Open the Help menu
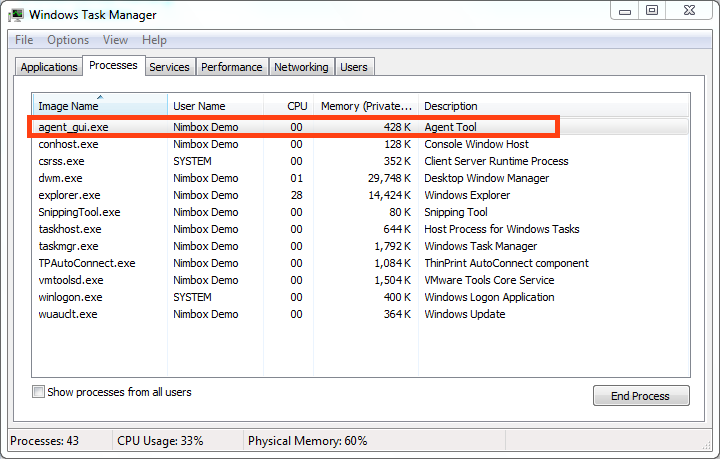This screenshot has width=720, height=459. click(x=154, y=40)
